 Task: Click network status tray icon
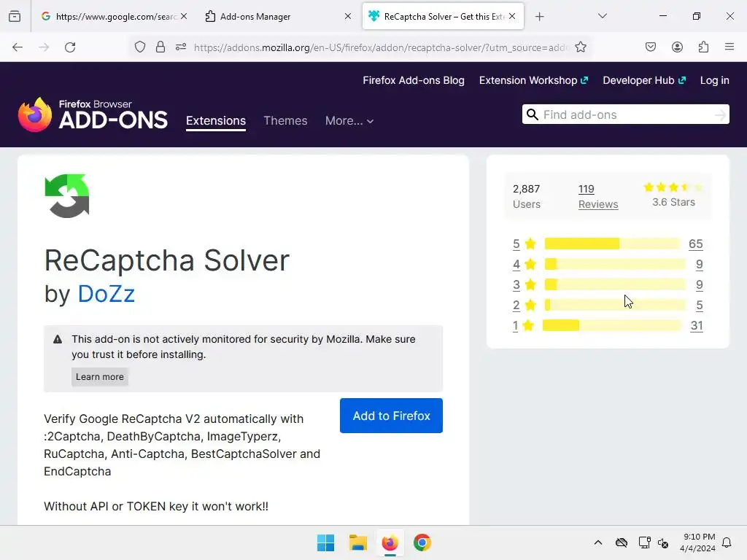(644, 542)
